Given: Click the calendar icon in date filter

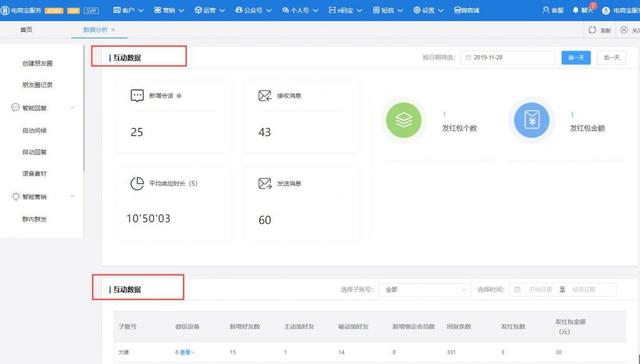Looking at the screenshot, I should [x=468, y=58].
